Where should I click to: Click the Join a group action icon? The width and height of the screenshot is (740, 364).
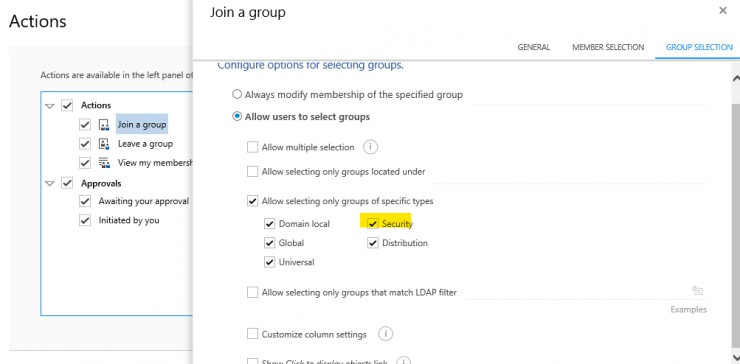[104, 125]
